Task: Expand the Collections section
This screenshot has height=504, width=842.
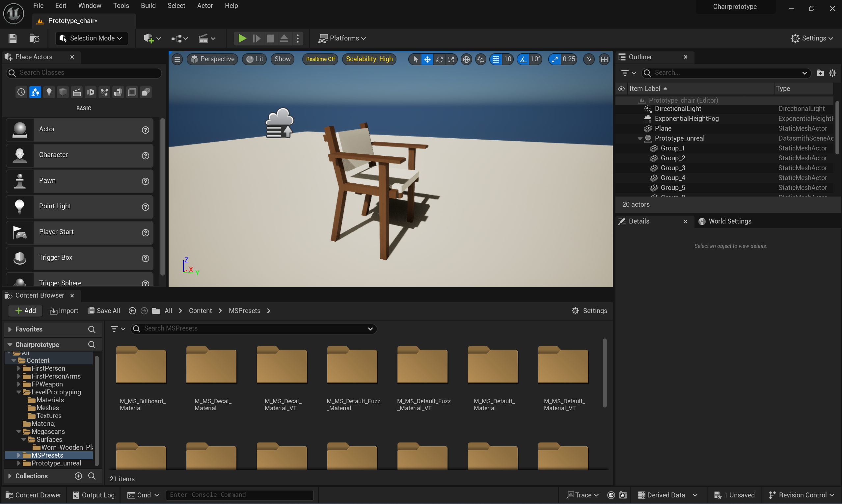Action: (x=10, y=476)
